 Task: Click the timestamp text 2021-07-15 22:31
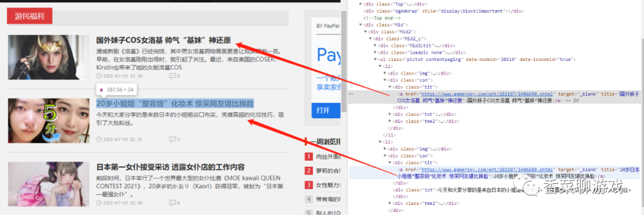point(122,139)
